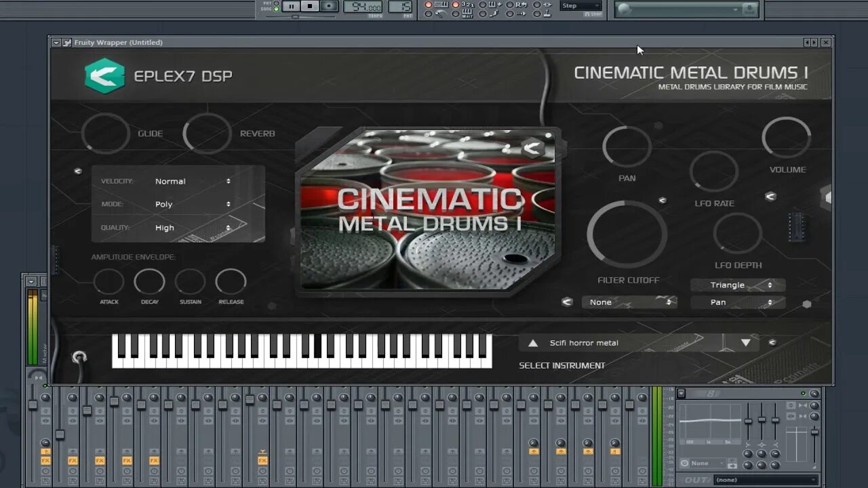
Task: Open the QUALITY dropdown set to High
Action: 193,228
